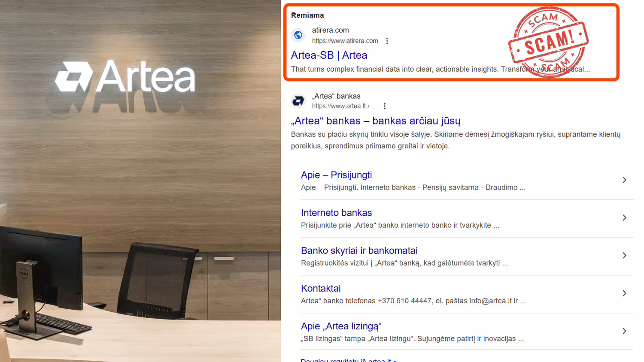Expand chevron on Interneto bankas row

[x=624, y=218]
